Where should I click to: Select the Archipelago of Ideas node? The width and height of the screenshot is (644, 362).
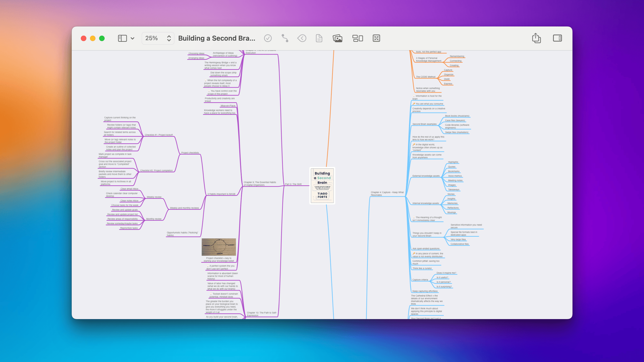pyautogui.click(x=225, y=54)
